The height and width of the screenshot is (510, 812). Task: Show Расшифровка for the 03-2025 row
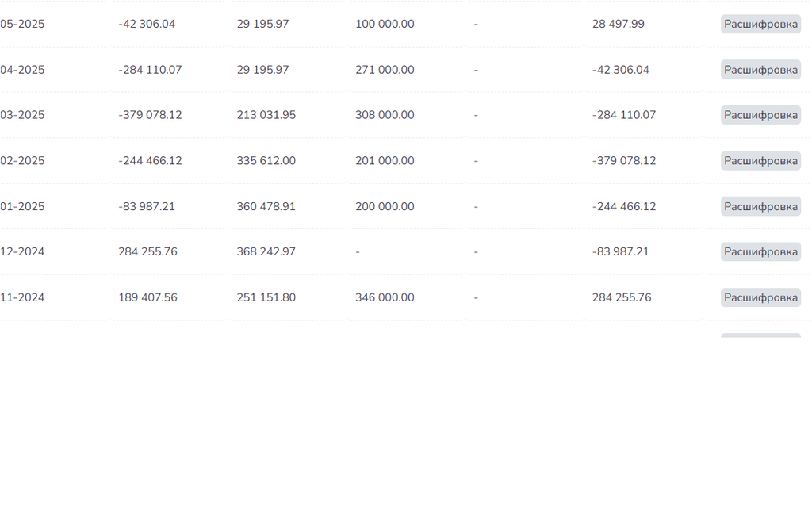click(x=760, y=115)
